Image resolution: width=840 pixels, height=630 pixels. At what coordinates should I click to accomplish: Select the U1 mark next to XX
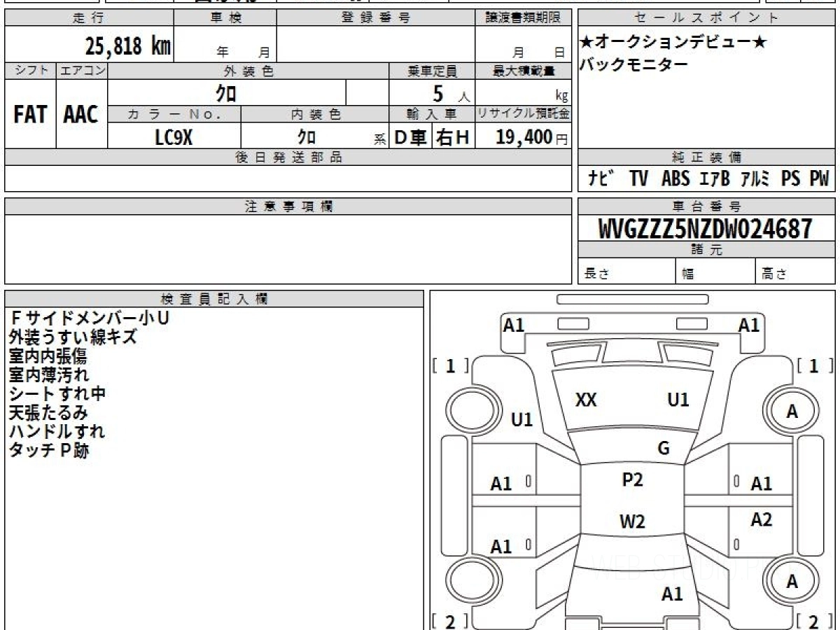(678, 400)
